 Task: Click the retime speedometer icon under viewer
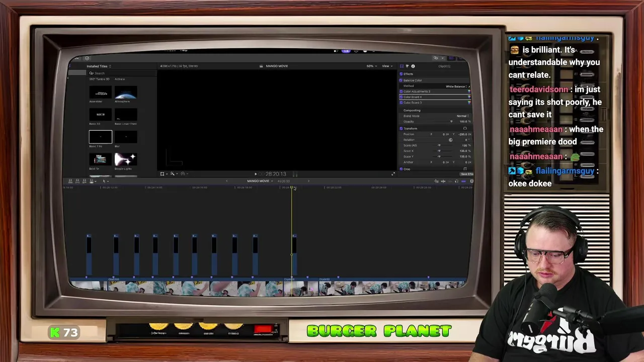tap(183, 173)
